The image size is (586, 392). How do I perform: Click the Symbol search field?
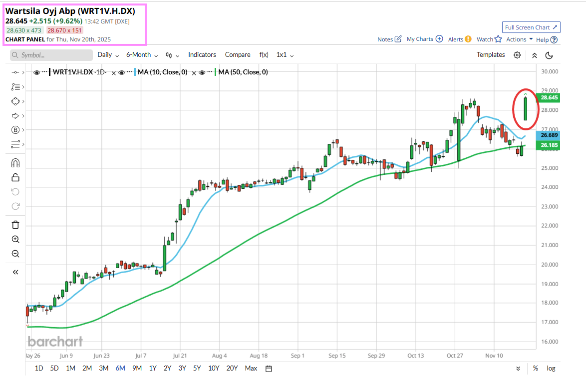(x=51, y=55)
